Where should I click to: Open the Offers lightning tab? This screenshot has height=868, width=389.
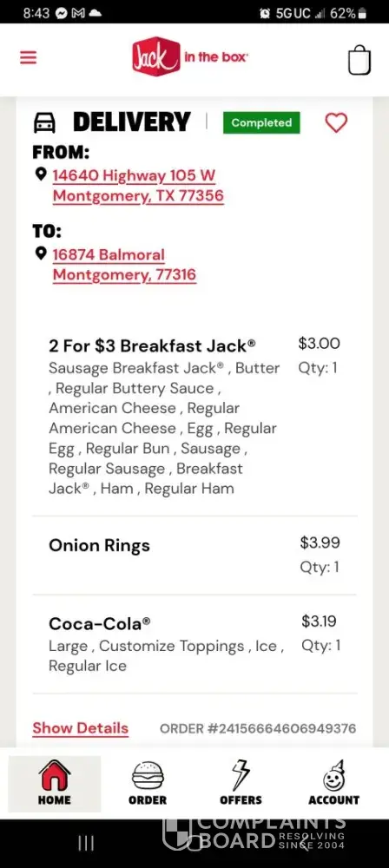(241, 783)
